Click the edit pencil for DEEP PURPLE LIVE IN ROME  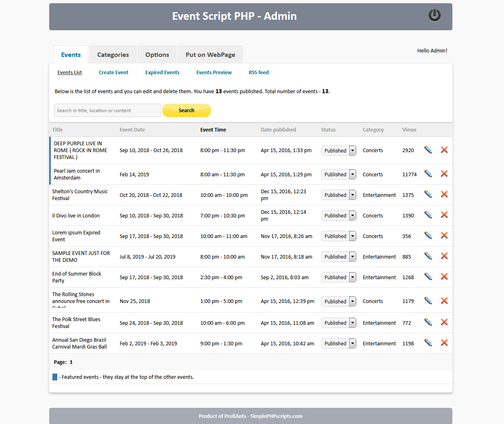point(428,150)
